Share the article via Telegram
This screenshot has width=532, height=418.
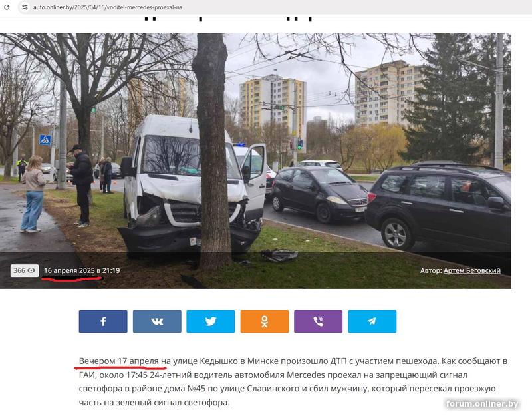tap(372, 321)
